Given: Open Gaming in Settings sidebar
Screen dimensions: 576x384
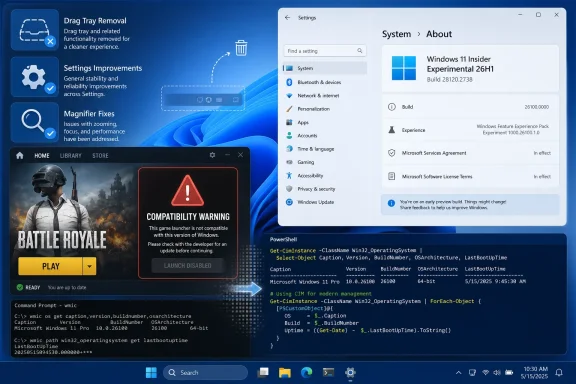Looking at the screenshot, I should [325, 162].
